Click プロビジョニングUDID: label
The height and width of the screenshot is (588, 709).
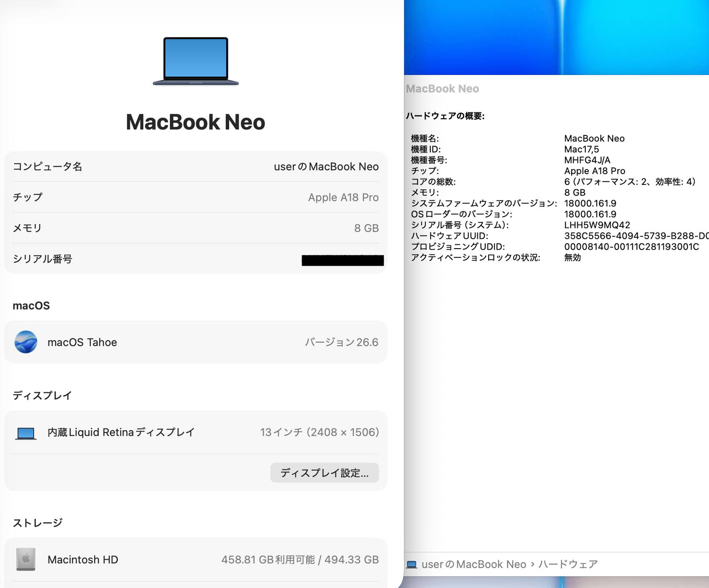pyautogui.click(x=458, y=247)
